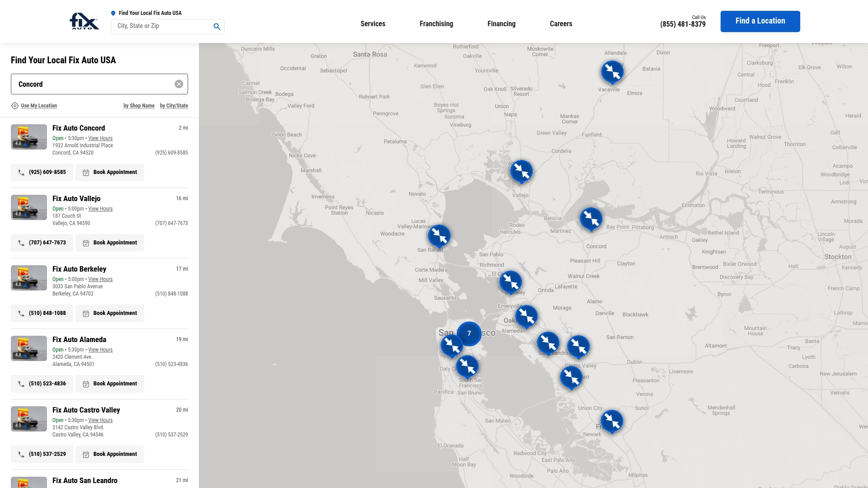The image size is (868, 488).
Task: Expand the cluster marker showing 7
Action: (469, 334)
